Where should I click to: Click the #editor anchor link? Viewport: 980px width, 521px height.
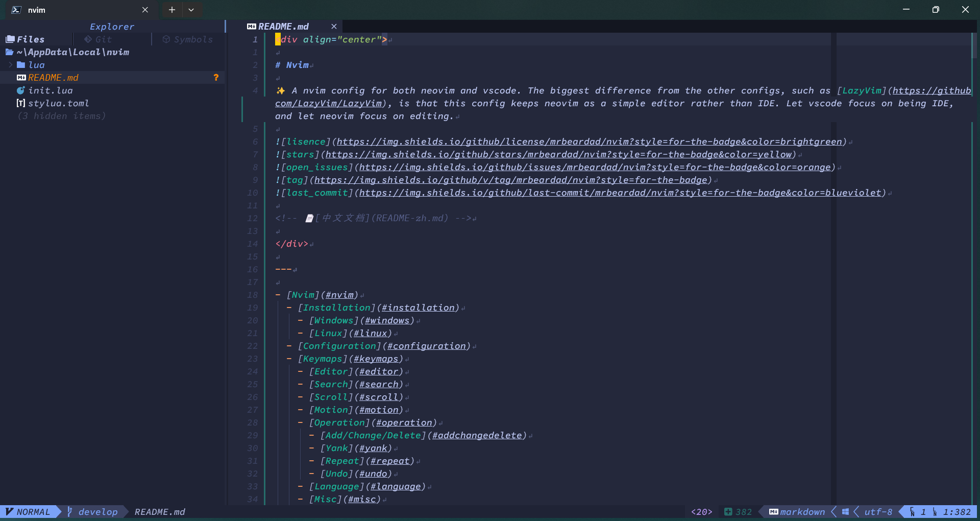click(x=379, y=371)
